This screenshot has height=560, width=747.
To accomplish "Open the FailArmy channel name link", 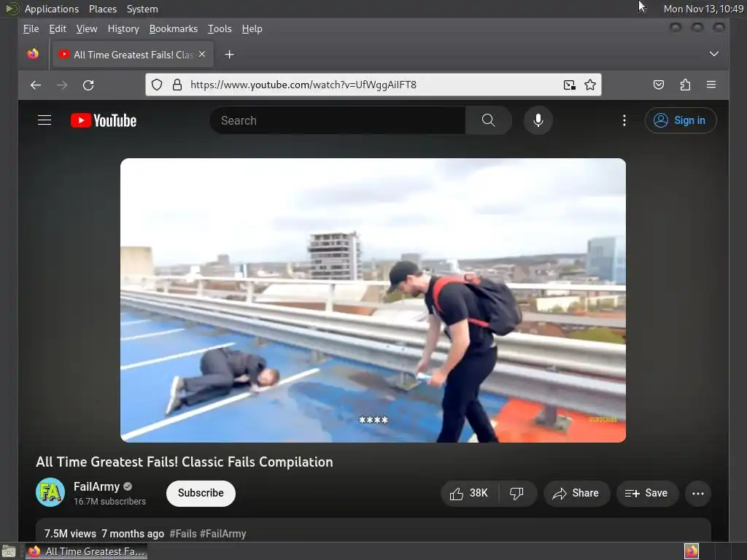I will click(96, 486).
